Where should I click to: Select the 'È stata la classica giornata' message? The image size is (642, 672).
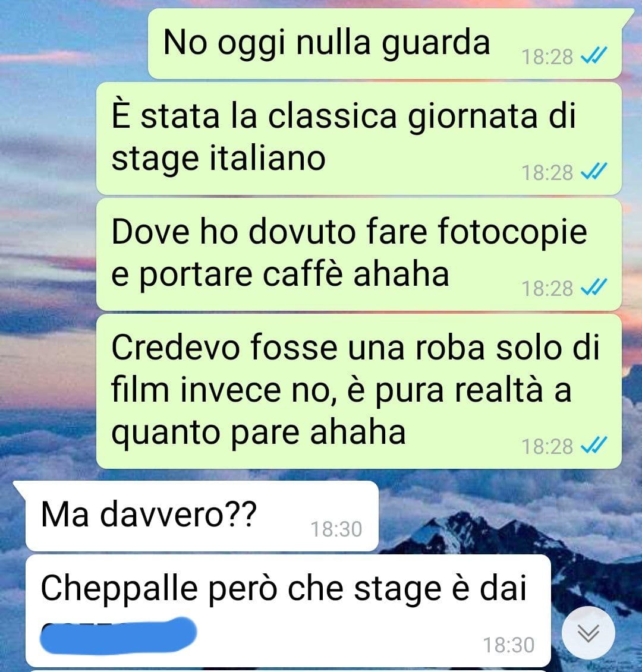point(359,138)
